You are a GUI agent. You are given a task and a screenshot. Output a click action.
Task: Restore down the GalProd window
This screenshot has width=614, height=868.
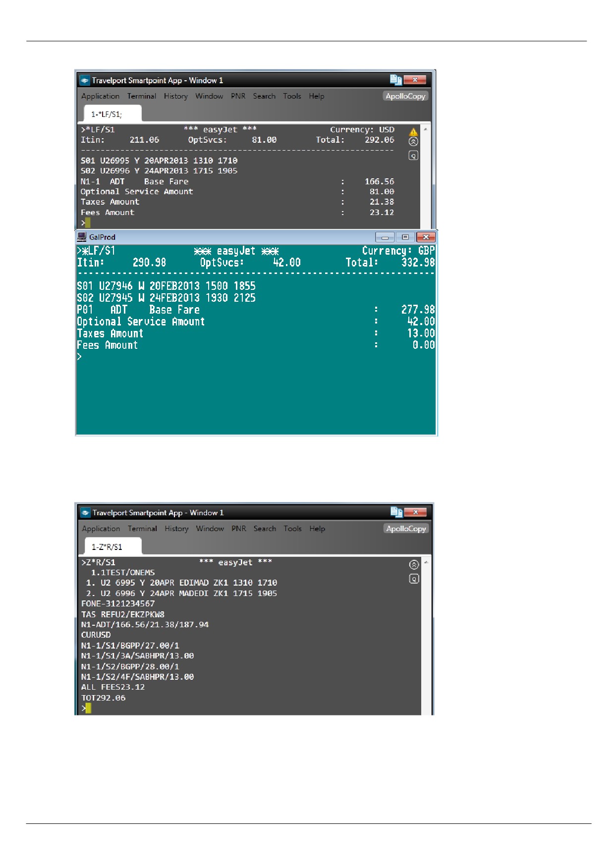point(405,237)
